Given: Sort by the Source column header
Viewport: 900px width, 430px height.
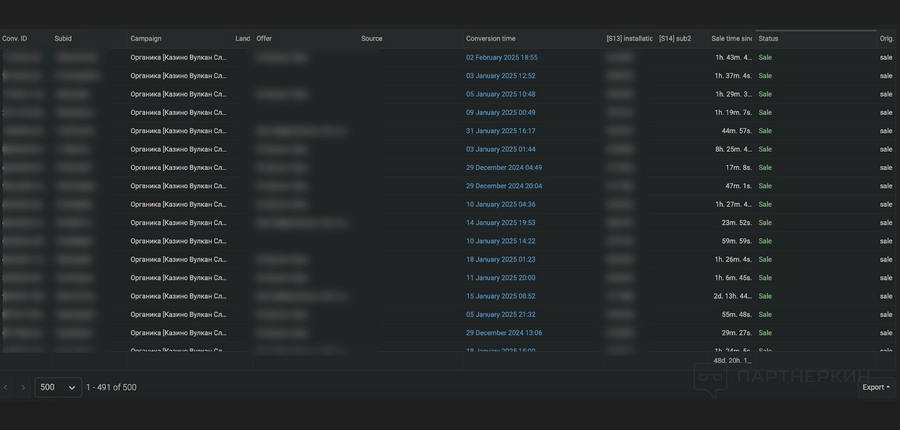Looking at the screenshot, I should point(372,38).
